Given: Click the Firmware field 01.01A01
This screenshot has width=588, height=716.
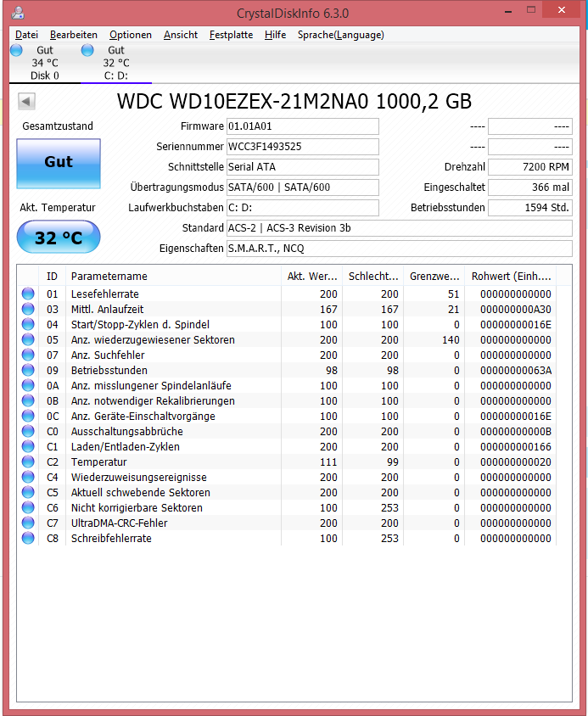Looking at the screenshot, I should click(x=302, y=126).
